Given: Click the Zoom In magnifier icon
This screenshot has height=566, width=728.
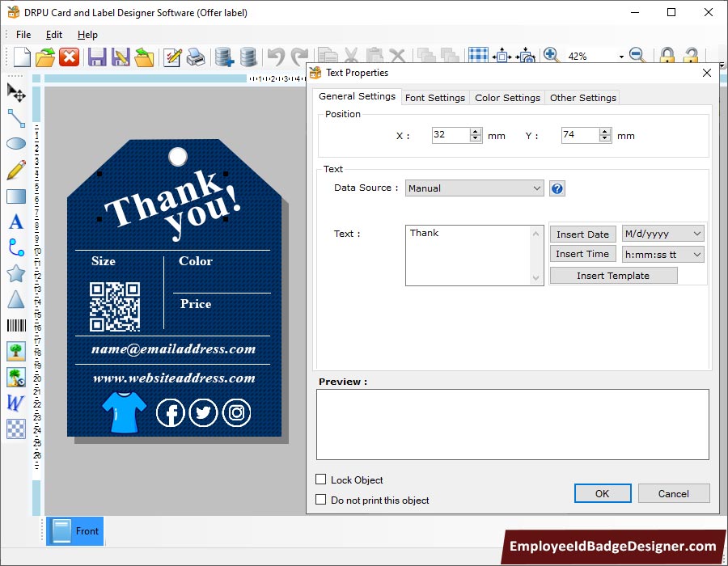Looking at the screenshot, I should [551, 55].
